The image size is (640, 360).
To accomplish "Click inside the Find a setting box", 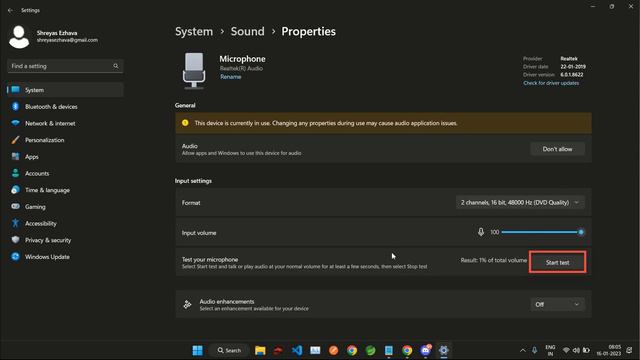I will click(x=65, y=66).
